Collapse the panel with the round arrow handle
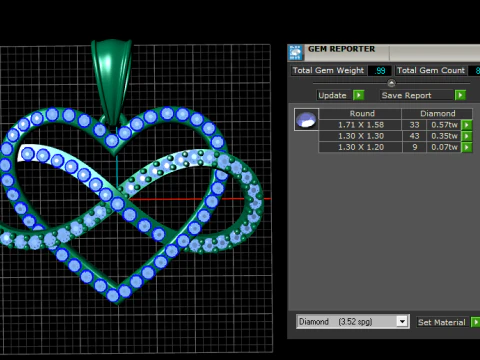The height and width of the screenshot is (360, 480). point(391,83)
